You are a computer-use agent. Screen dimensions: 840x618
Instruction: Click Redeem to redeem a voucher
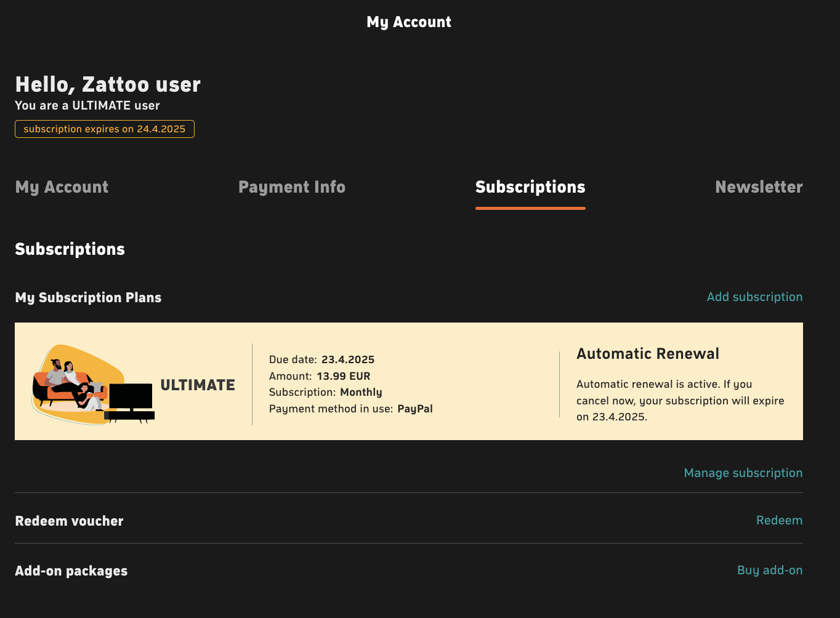point(779,520)
